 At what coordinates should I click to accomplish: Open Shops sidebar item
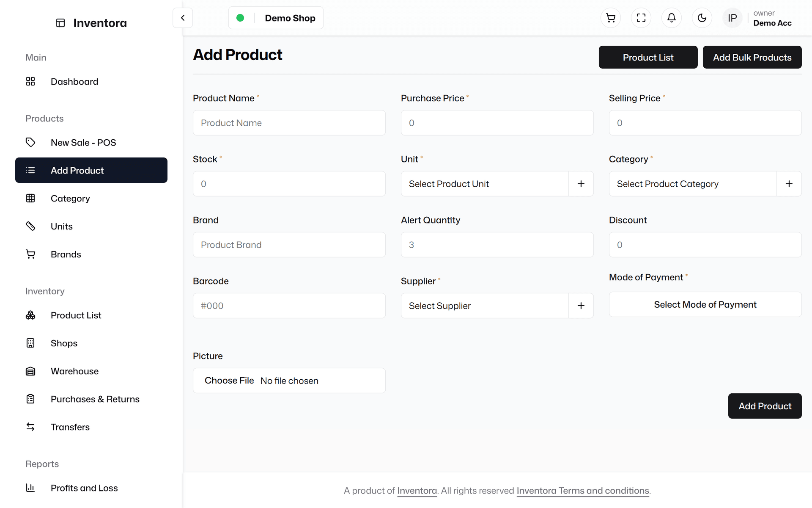click(x=91, y=343)
